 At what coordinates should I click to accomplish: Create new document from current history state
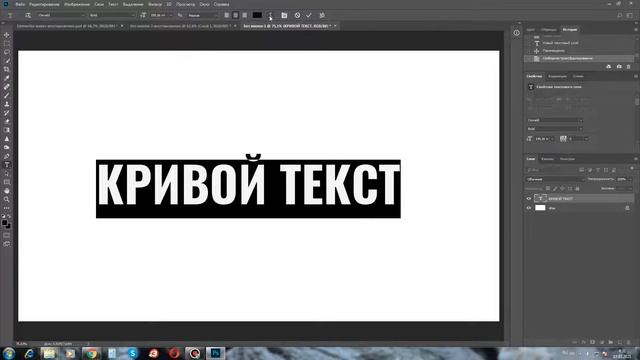click(609, 67)
